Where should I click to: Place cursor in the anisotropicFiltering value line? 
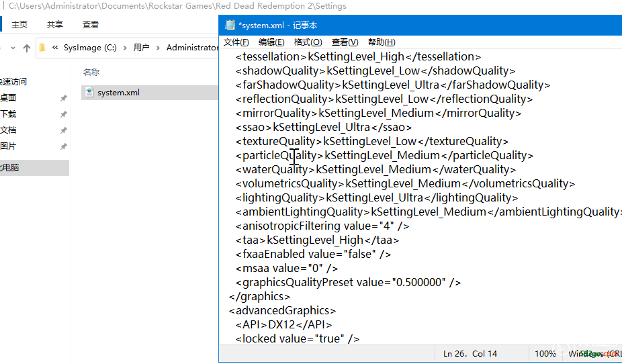(x=322, y=226)
